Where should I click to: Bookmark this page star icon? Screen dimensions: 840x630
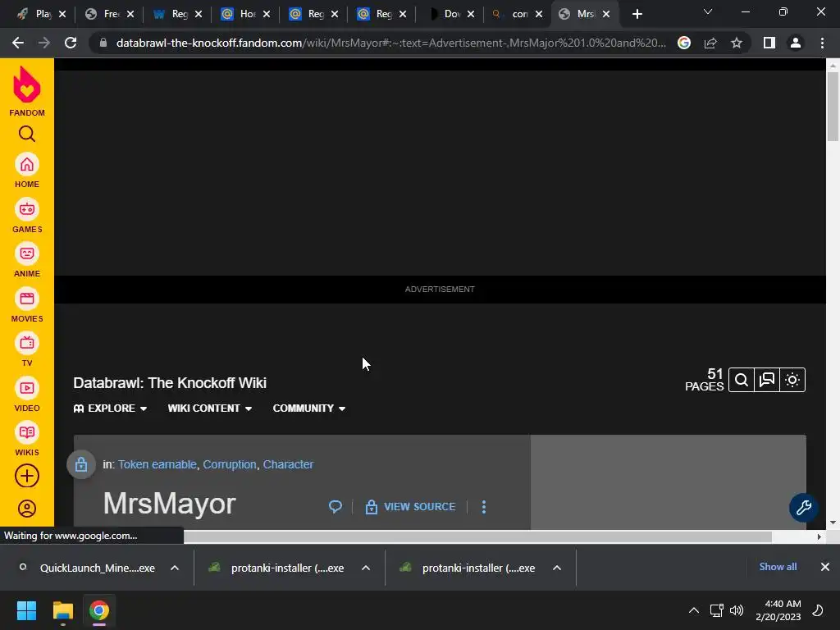tap(737, 43)
